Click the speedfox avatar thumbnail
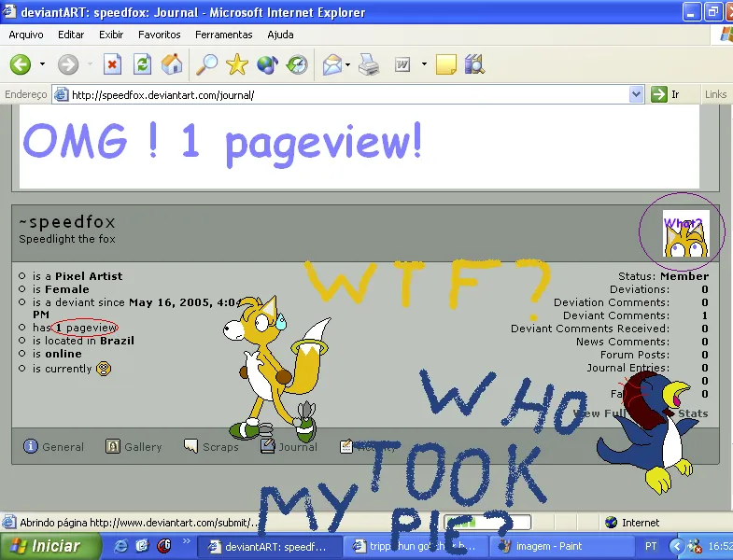Screen dimensions: 733x560 click(x=685, y=233)
